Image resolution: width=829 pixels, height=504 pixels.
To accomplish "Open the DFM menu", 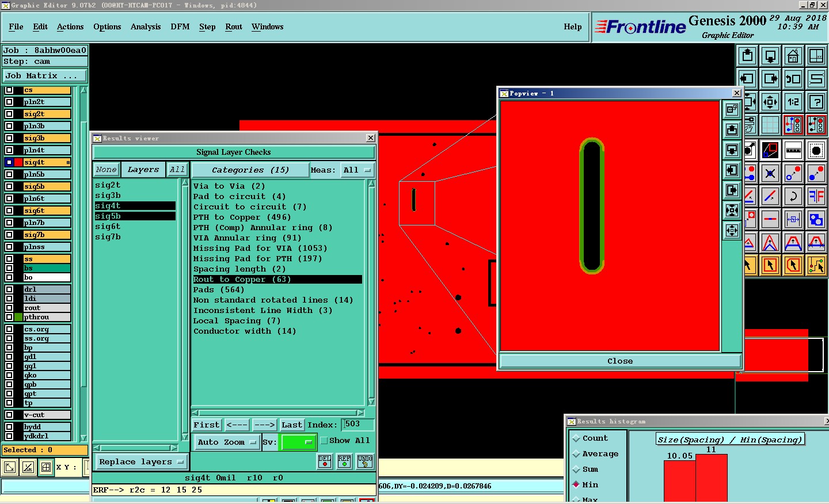I will [180, 27].
